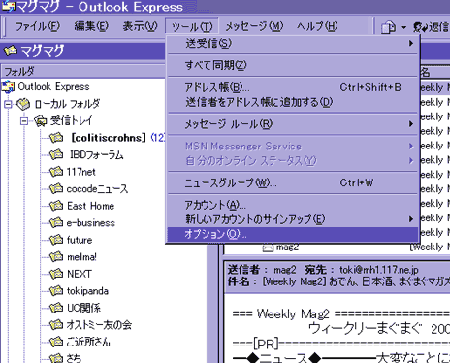Screen dimensions: 450x363
Task: Click the UC関係 folder icon
Action: coord(56,308)
